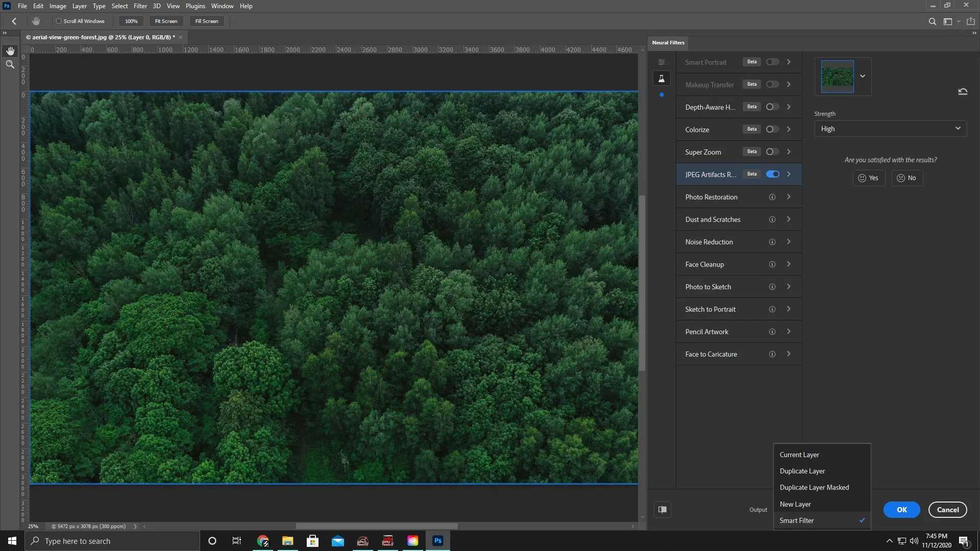Screen dimensions: 980x551
Task: Click the reset undo arrow icon
Action: 963,92
